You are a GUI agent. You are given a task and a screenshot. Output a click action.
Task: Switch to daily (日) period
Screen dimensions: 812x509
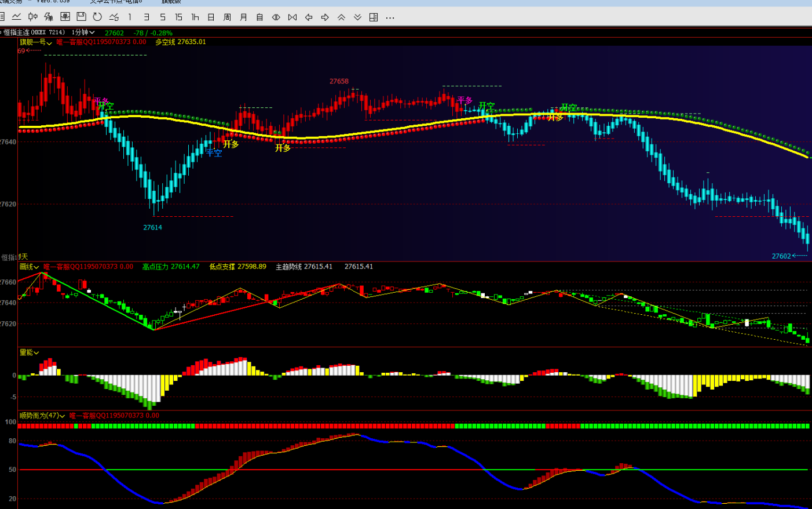[x=211, y=17]
